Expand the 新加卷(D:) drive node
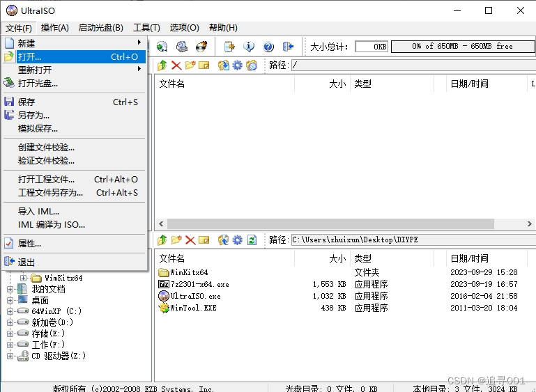536x392 pixels. [10, 322]
